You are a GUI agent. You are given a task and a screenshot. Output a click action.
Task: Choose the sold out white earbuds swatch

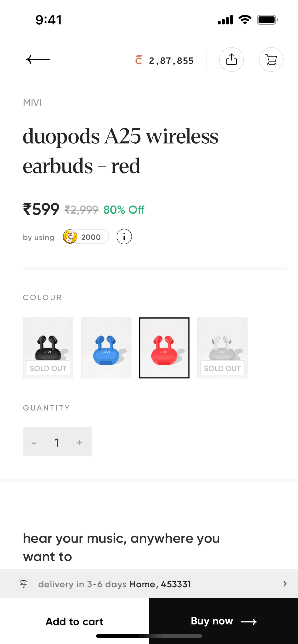tap(222, 348)
